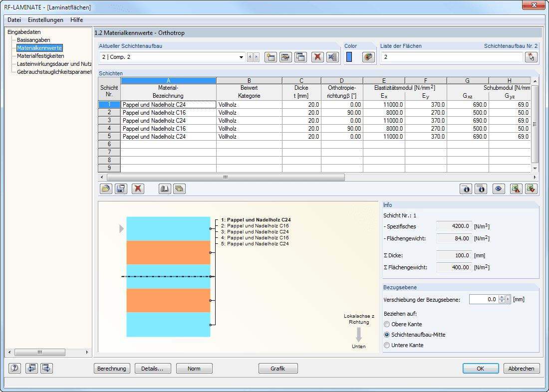Viewport: 549px width, 392px height.
Task: Click the blue Color swatch
Action: pyautogui.click(x=349, y=57)
